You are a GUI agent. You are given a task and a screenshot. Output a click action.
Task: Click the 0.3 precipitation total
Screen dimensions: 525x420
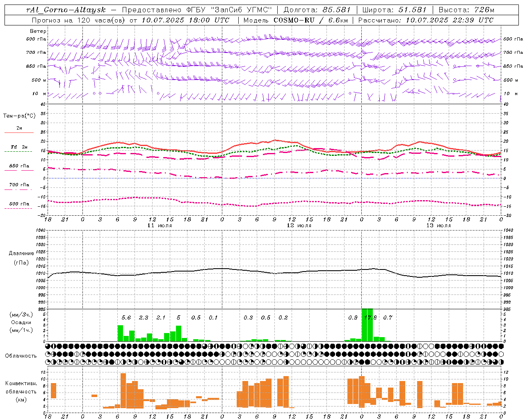(x=248, y=317)
